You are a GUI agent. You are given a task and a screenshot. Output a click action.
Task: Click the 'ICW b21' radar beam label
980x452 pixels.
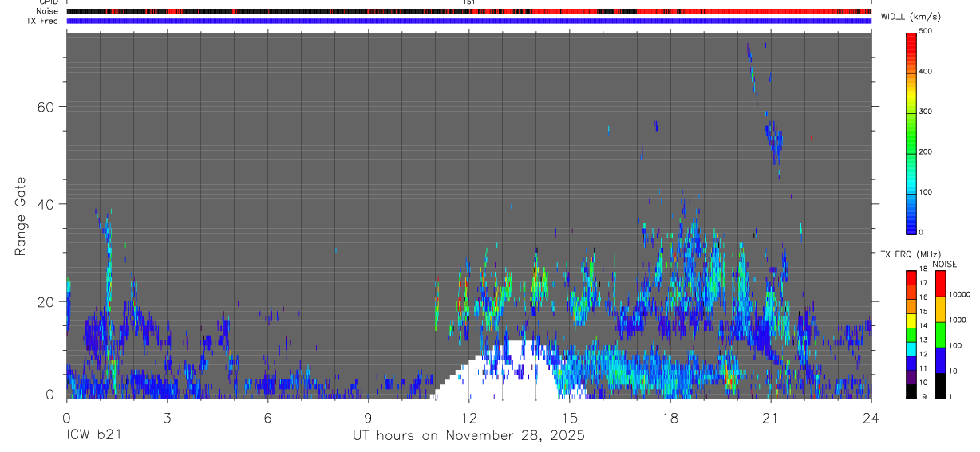point(93,436)
